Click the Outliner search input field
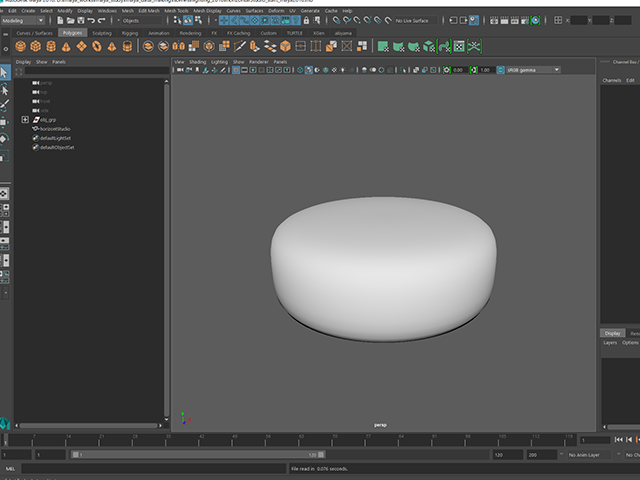Screen dimensions: 640x480 click(x=97, y=71)
